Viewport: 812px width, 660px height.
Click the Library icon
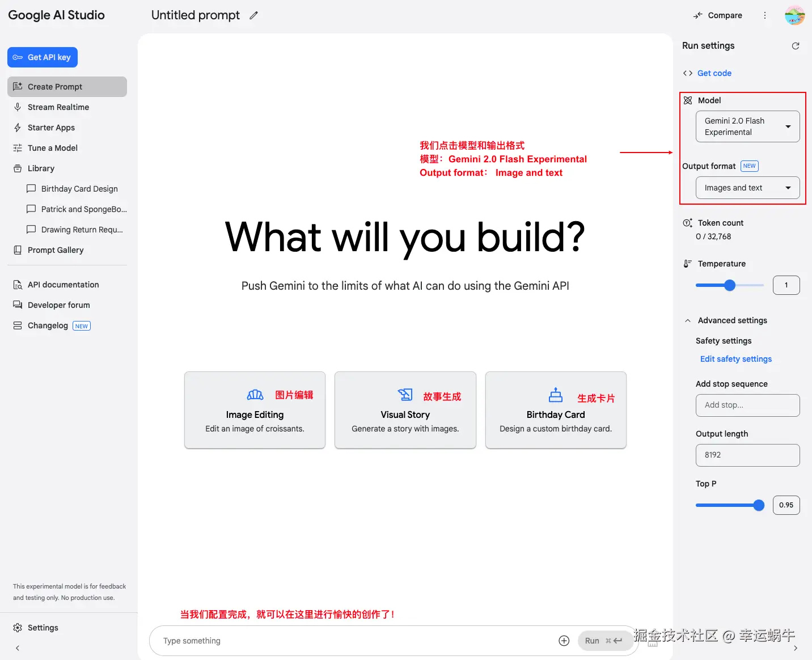pyautogui.click(x=18, y=168)
